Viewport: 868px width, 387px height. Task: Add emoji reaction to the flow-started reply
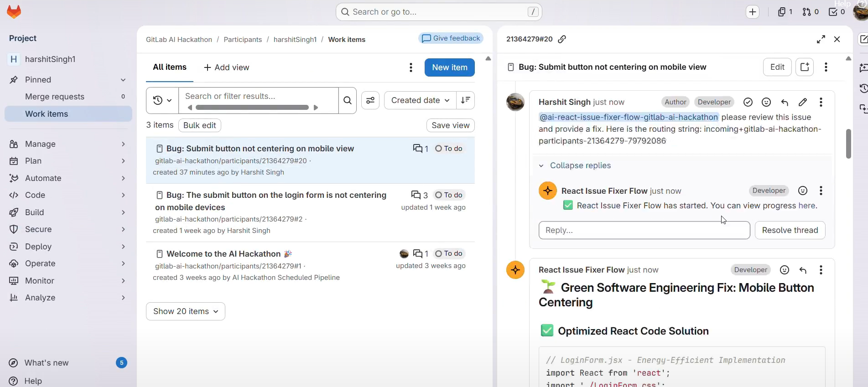[803, 191]
